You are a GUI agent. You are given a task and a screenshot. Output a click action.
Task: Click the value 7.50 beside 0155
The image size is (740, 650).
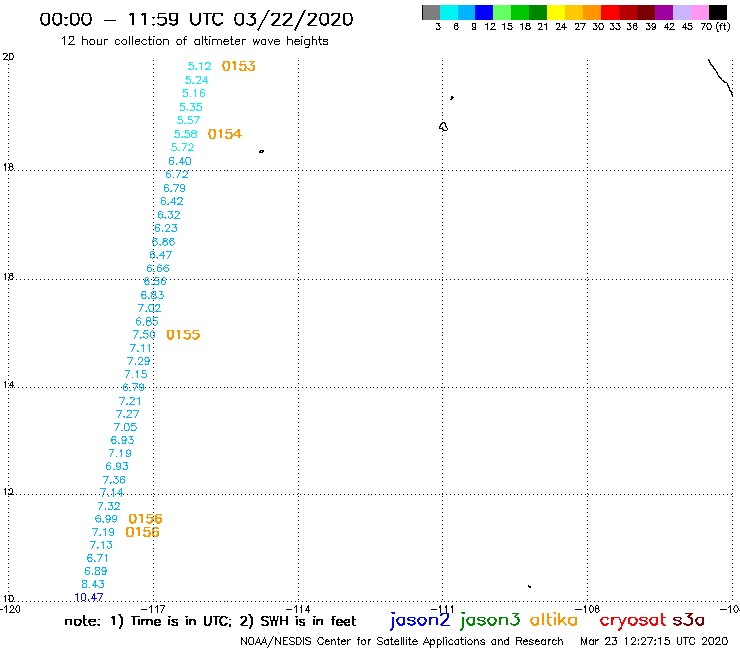click(144, 335)
